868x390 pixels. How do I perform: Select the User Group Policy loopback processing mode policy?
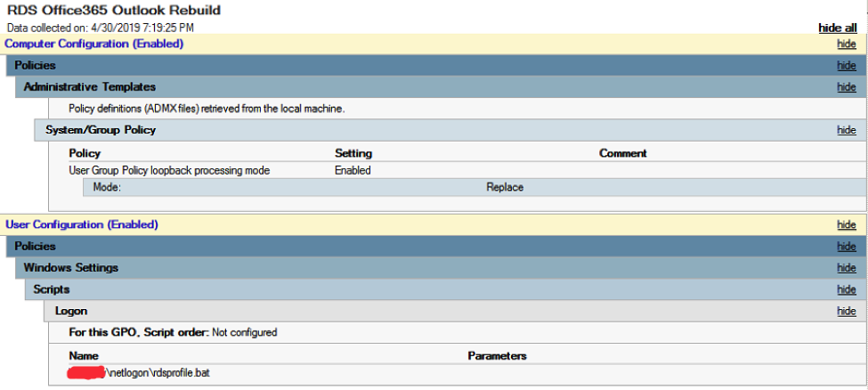tap(169, 170)
